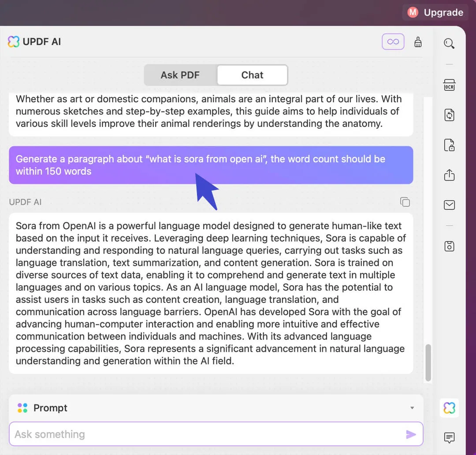The width and height of the screenshot is (476, 455).
Task: Click the Ask something input field
Action: [x=176, y=434]
